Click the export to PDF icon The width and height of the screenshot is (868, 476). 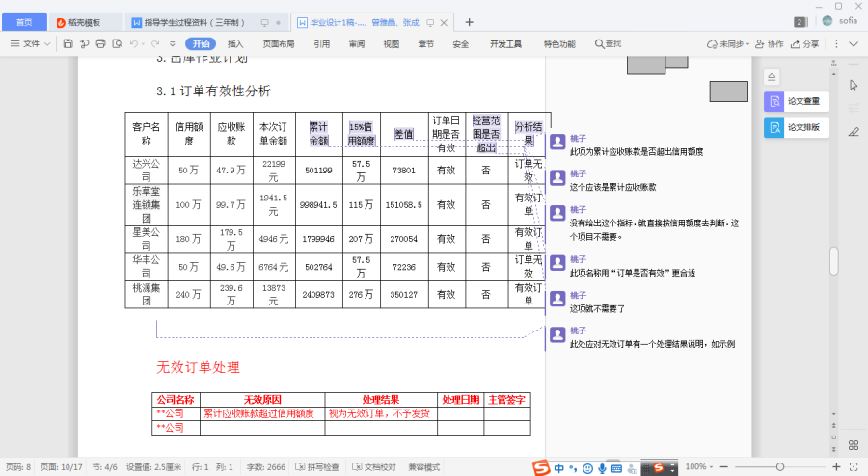click(x=84, y=43)
